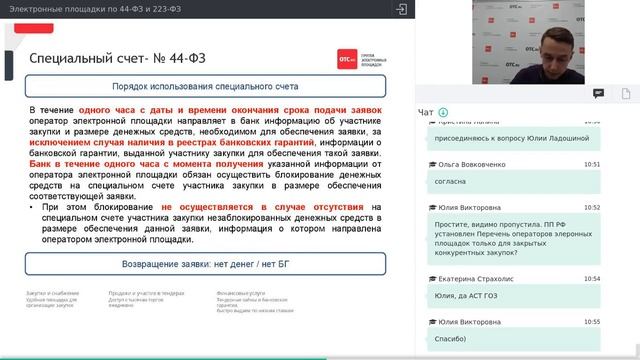
Task: Click chat message 'присоединяюсь к вопросу Юлии Ладошиной'
Action: [x=514, y=138]
